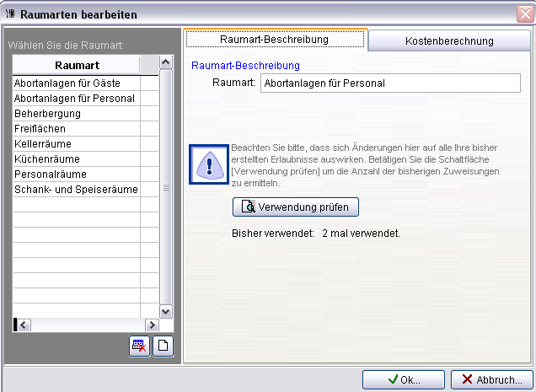Select the Beherbergung row

click(x=76, y=114)
